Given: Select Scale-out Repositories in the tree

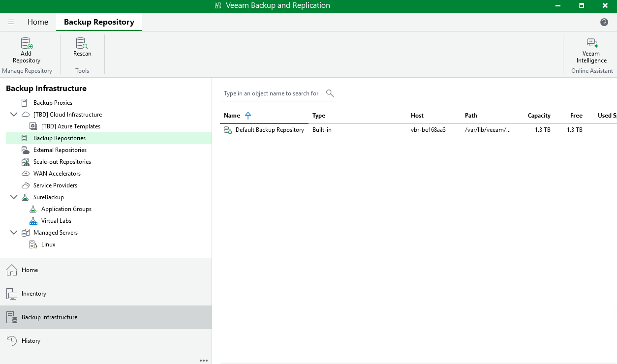Looking at the screenshot, I should [x=62, y=162].
